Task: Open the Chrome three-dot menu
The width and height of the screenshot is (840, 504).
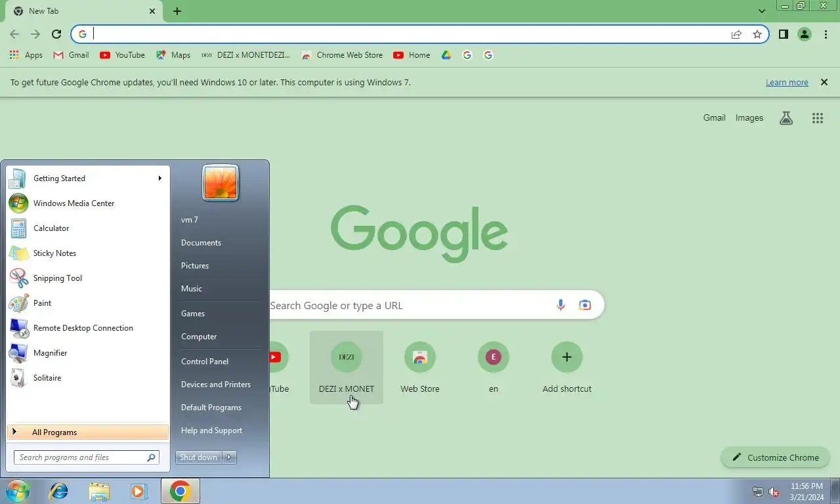Action: pos(826,34)
